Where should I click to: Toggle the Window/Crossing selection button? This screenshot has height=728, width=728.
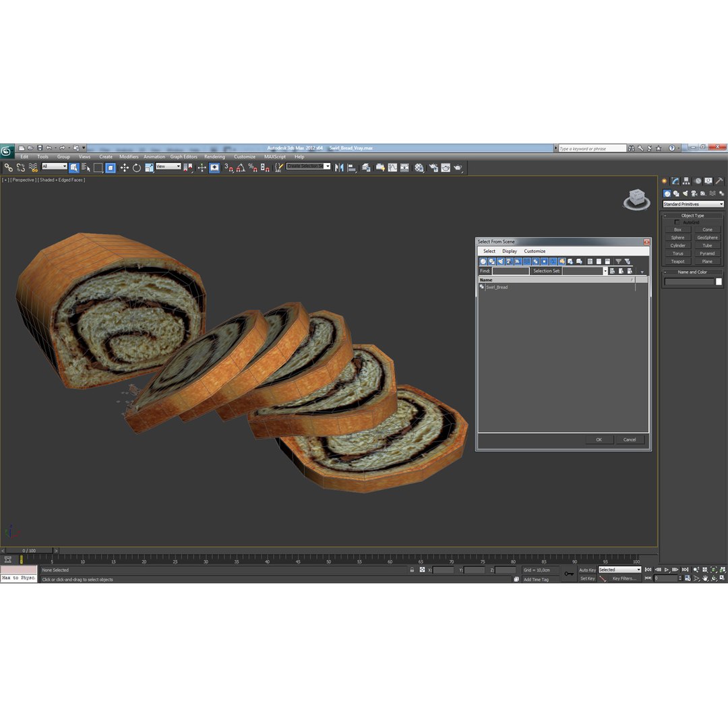(111, 168)
